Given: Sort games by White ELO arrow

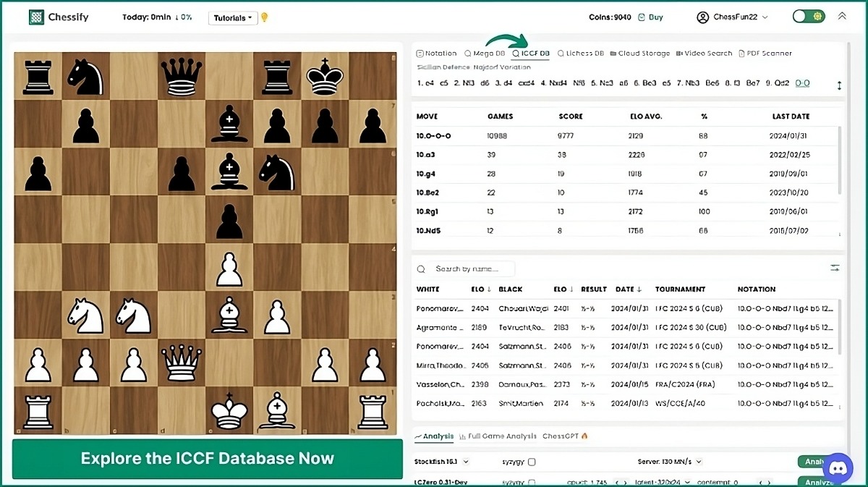Looking at the screenshot, I should coord(488,289).
